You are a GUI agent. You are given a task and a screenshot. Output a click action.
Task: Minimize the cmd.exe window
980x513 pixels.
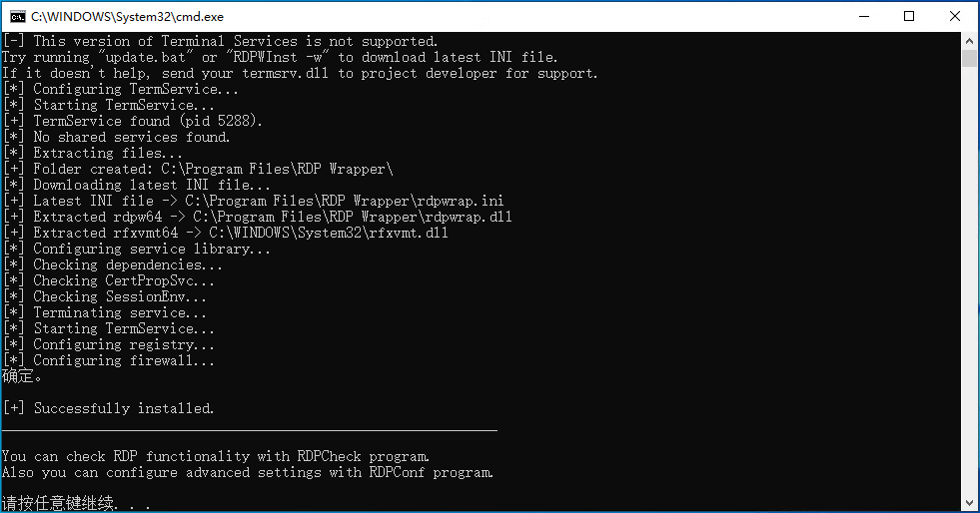864,16
